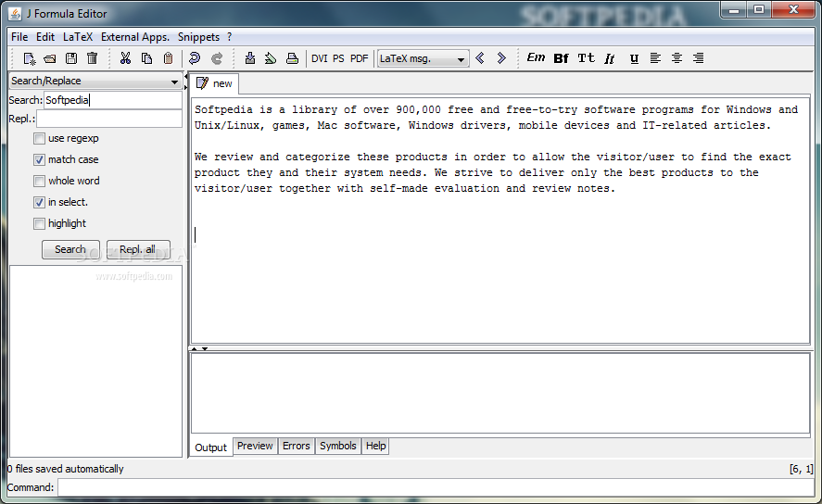This screenshot has width=822, height=504.
Task: Generate DVI output
Action: [320, 58]
